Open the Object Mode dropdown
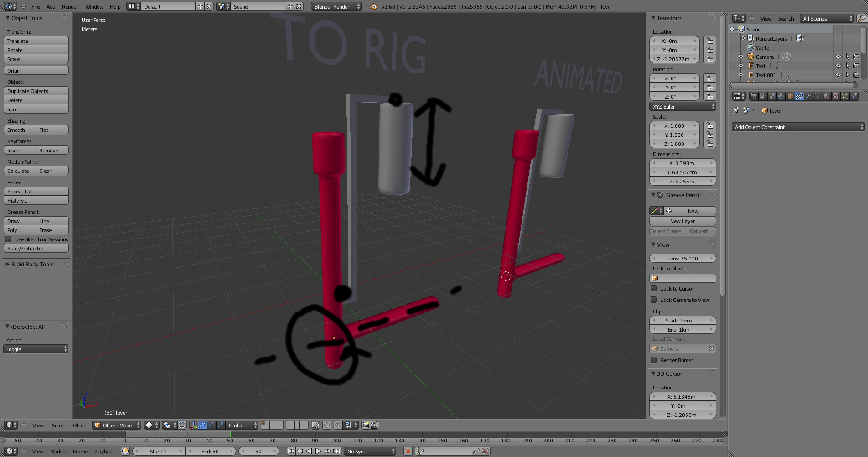Viewport: 868px width, 457px height. (117, 425)
